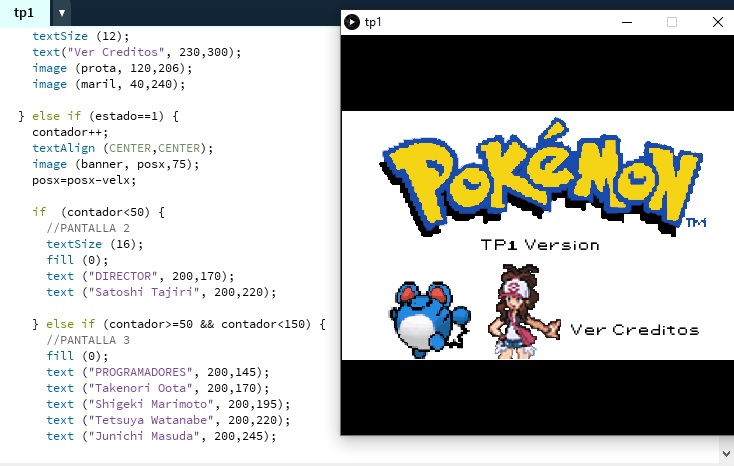
Task: Open the tab dropdown arrow beside tp1
Action: pos(61,13)
